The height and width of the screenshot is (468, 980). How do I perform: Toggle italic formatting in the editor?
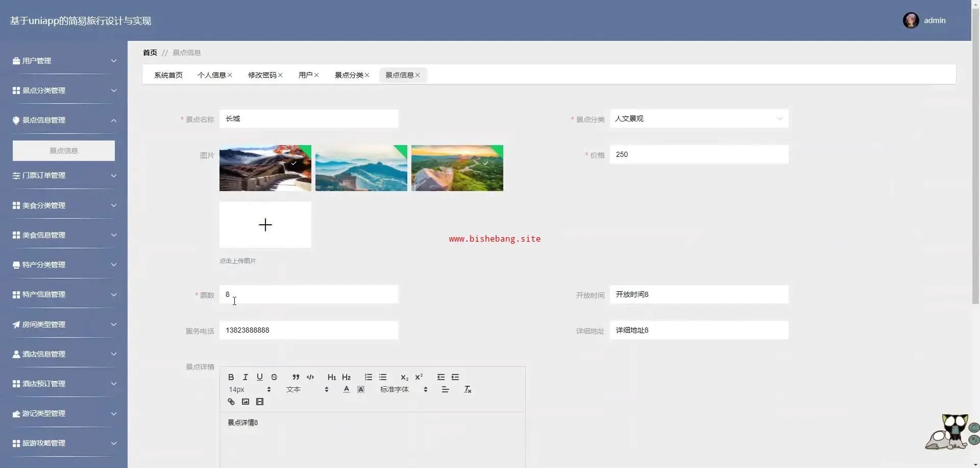[245, 377]
